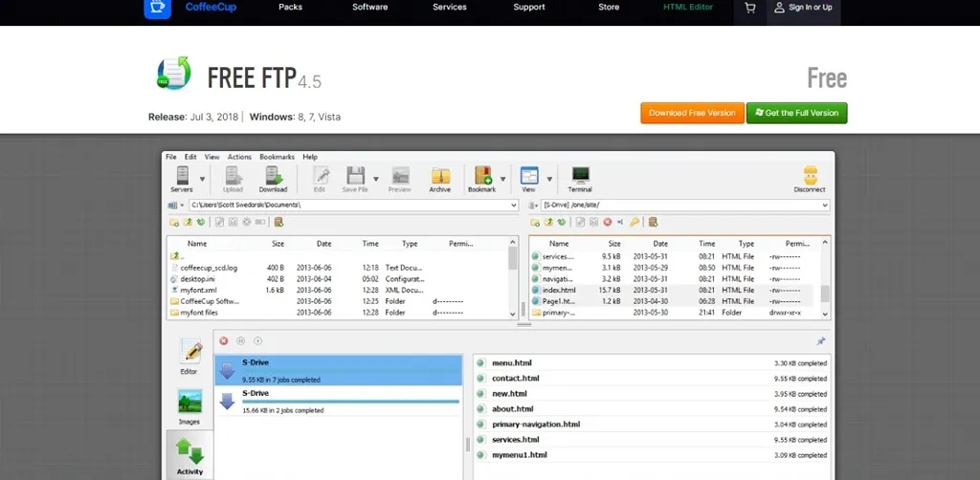
Task: Click new folder icon in local pane toolbar
Action: pos(174,222)
